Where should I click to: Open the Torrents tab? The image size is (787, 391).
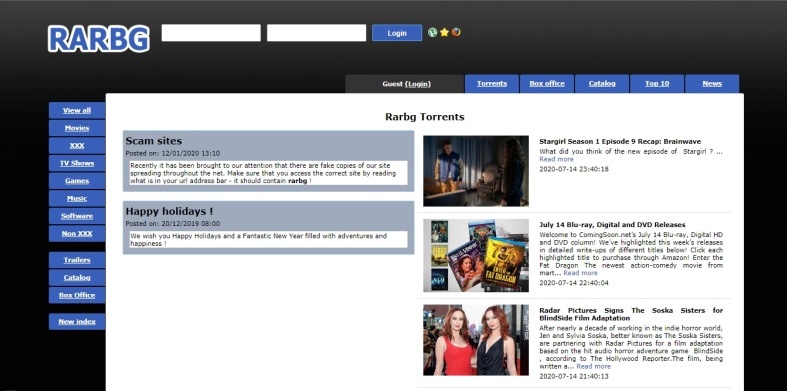click(492, 83)
